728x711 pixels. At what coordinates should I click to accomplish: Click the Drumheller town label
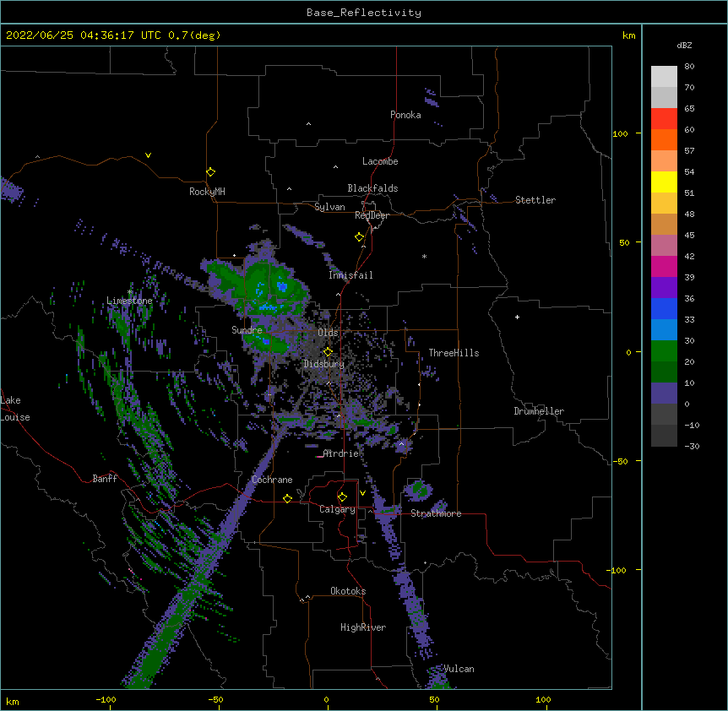539,411
